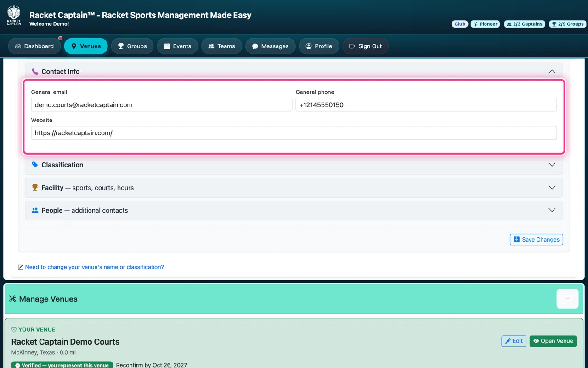The height and width of the screenshot is (368, 588).
Task: Click the 2/3 Captains badge
Action: click(x=525, y=24)
